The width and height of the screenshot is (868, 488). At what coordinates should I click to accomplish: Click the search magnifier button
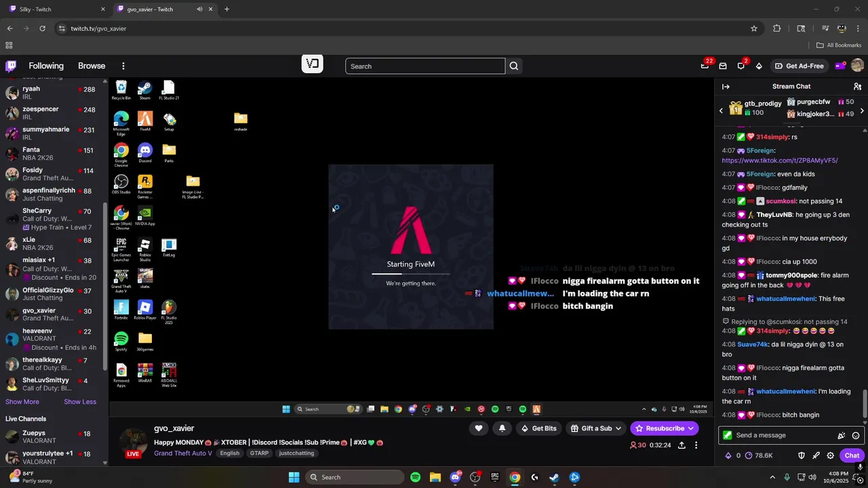[x=514, y=66]
